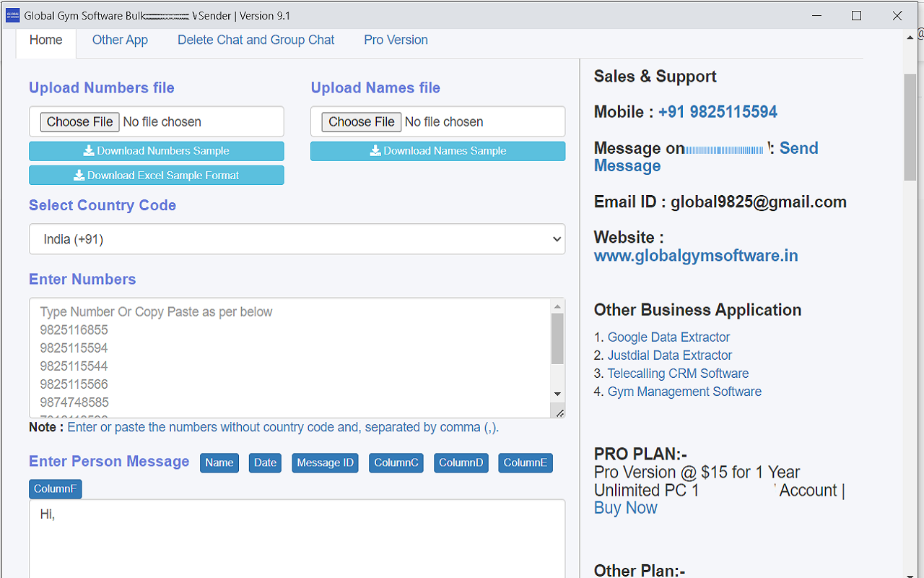Open the Google Data Extractor link
This screenshot has height=578, width=924.
[x=668, y=337]
